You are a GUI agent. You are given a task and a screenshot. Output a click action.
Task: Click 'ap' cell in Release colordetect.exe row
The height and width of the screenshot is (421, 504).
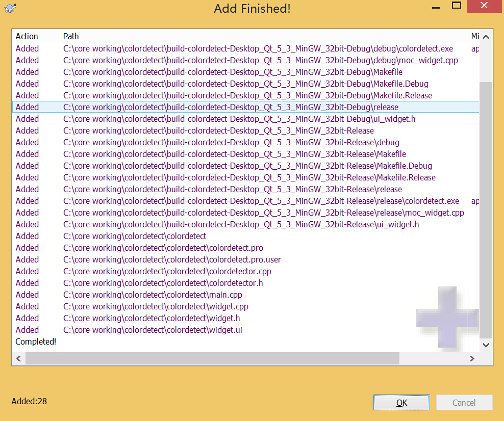pos(475,201)
